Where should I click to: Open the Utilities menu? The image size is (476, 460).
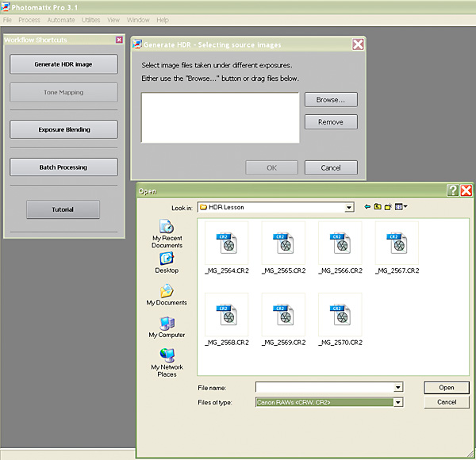pos(90,20)
